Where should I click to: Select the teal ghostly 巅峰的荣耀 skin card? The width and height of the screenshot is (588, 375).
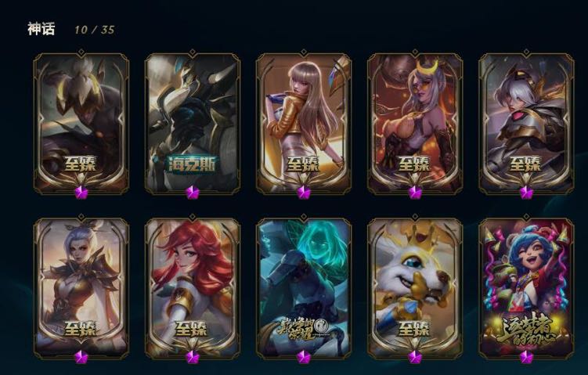[303, 288]
